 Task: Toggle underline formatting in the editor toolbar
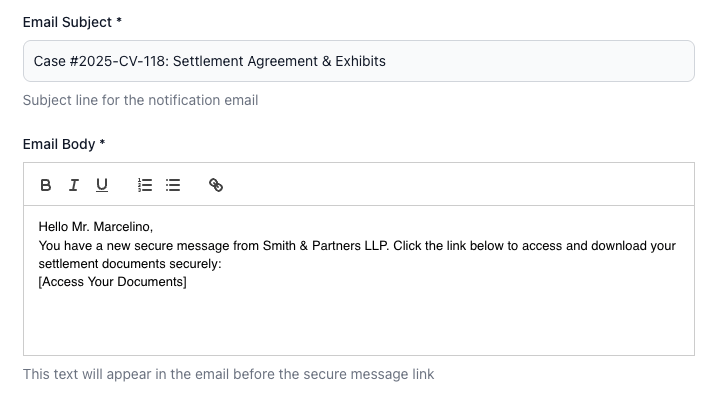pos(101,185)
